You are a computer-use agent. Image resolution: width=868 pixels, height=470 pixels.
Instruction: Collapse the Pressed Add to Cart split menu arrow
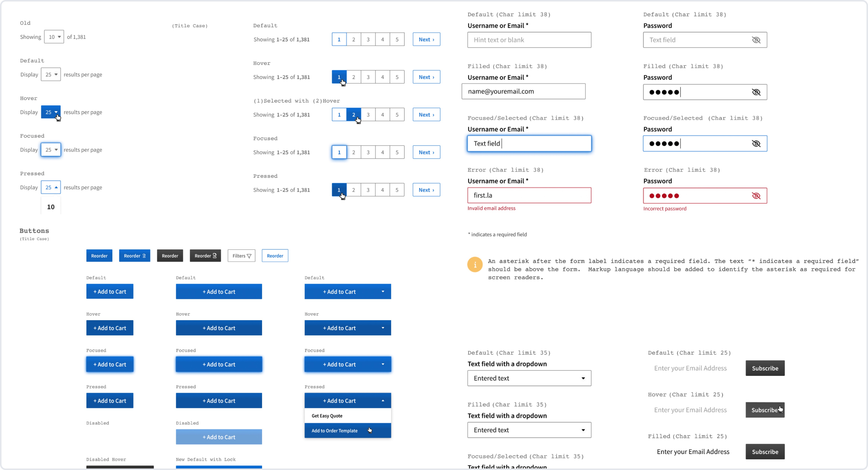[x=383, y=401]
